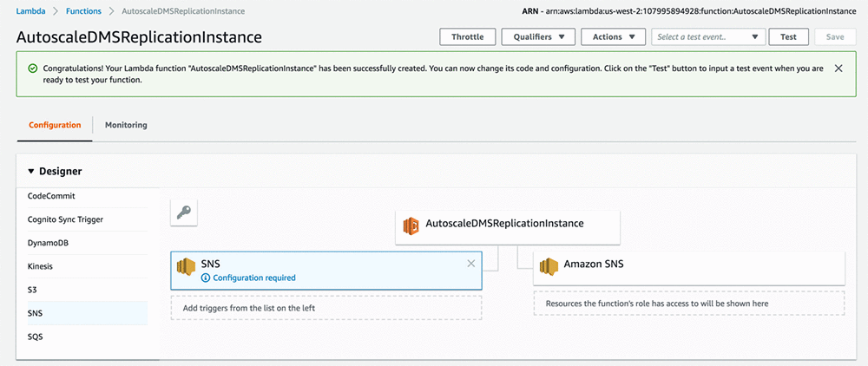
Task: Click the SNS trigger box icon
Action: (186, 267)
